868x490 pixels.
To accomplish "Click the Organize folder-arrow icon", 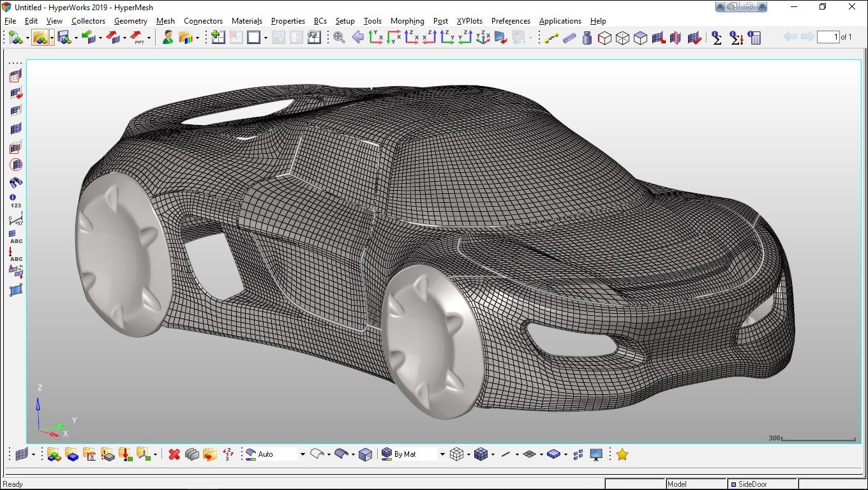I will point(209,454).
